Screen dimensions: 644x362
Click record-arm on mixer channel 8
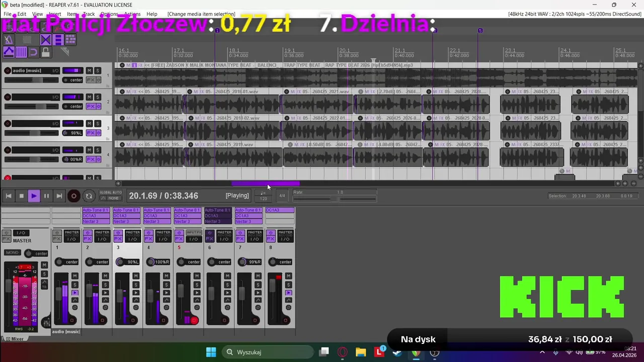coord(286,320)
